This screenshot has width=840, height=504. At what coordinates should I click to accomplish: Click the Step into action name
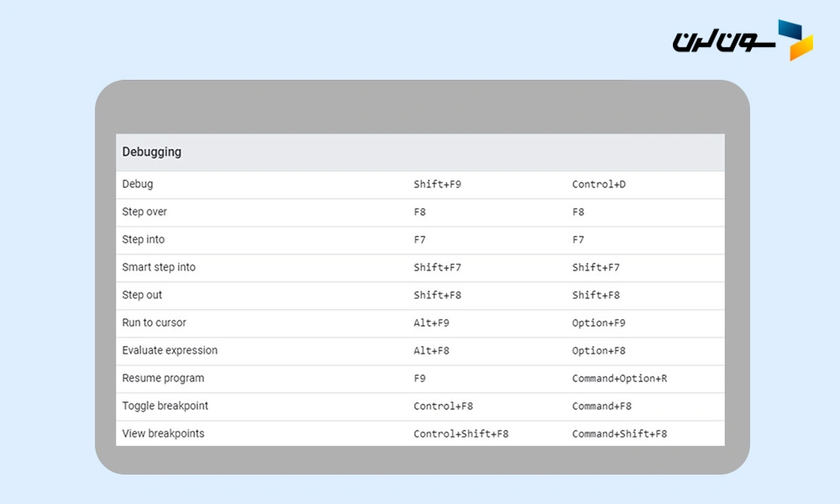tap(144, 239)
